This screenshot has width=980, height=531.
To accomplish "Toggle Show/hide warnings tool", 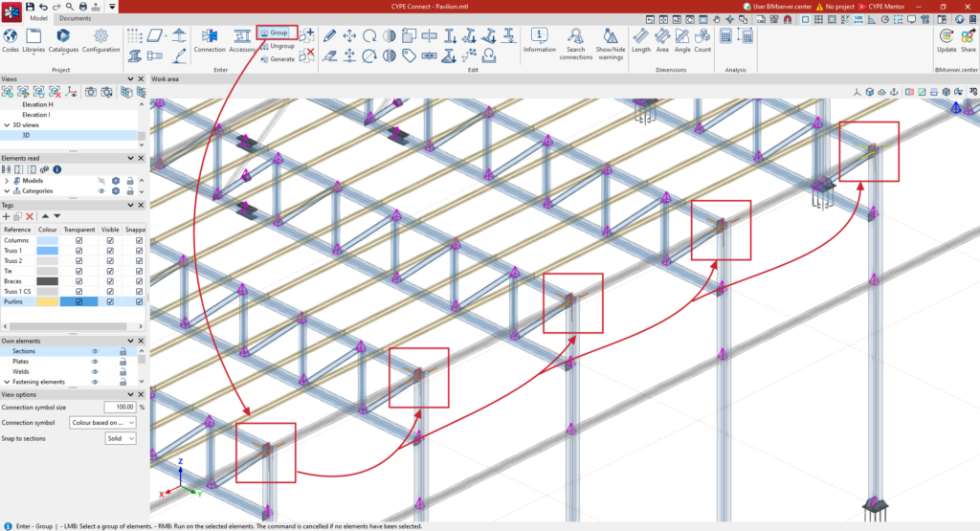I will [610, 44].
